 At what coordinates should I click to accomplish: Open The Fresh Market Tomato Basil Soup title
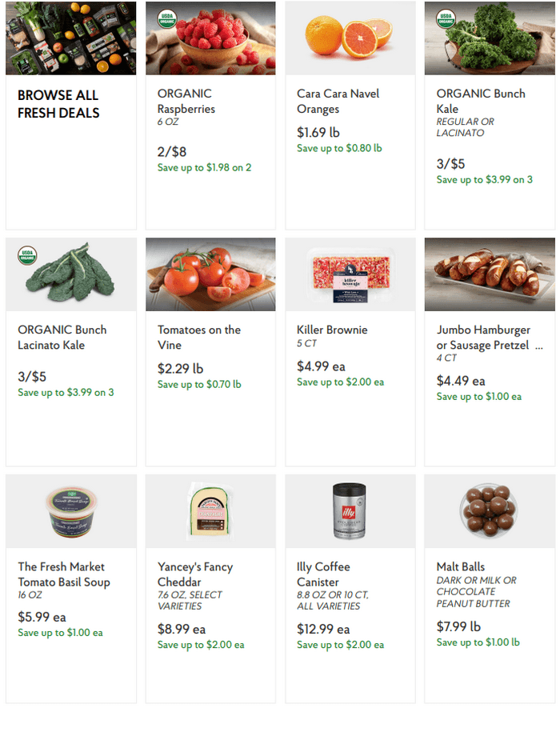[64, 574]
